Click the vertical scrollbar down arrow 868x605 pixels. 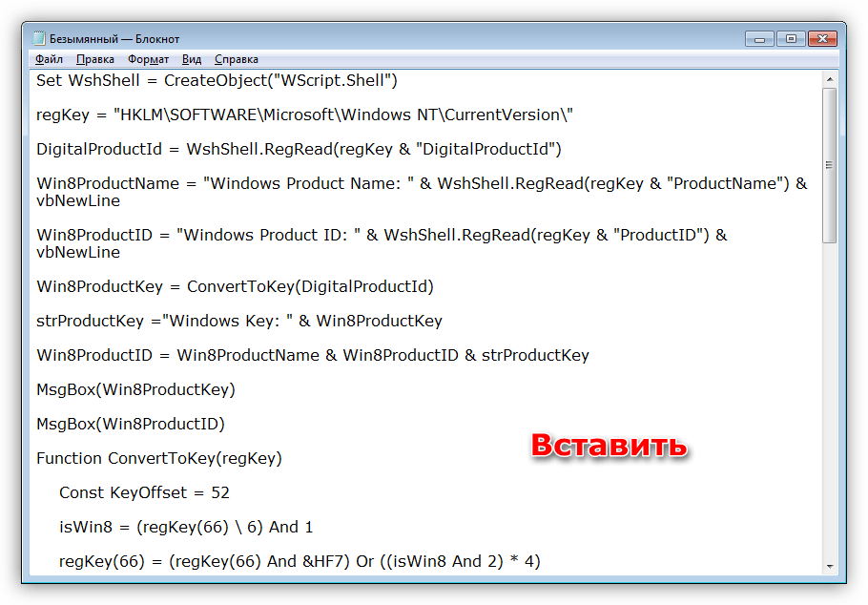[830, 568]
